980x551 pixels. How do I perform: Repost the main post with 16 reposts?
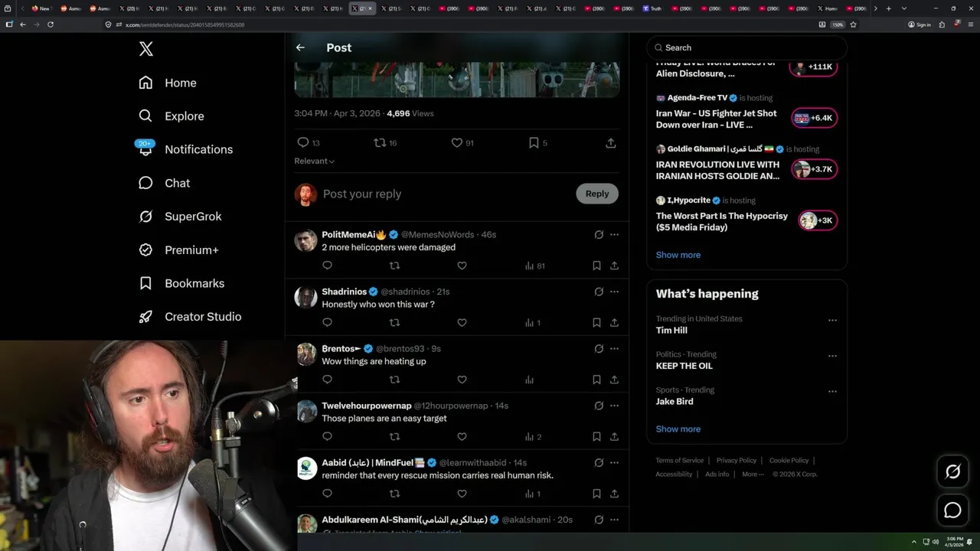pyautogui.click(x=380, y=143)
